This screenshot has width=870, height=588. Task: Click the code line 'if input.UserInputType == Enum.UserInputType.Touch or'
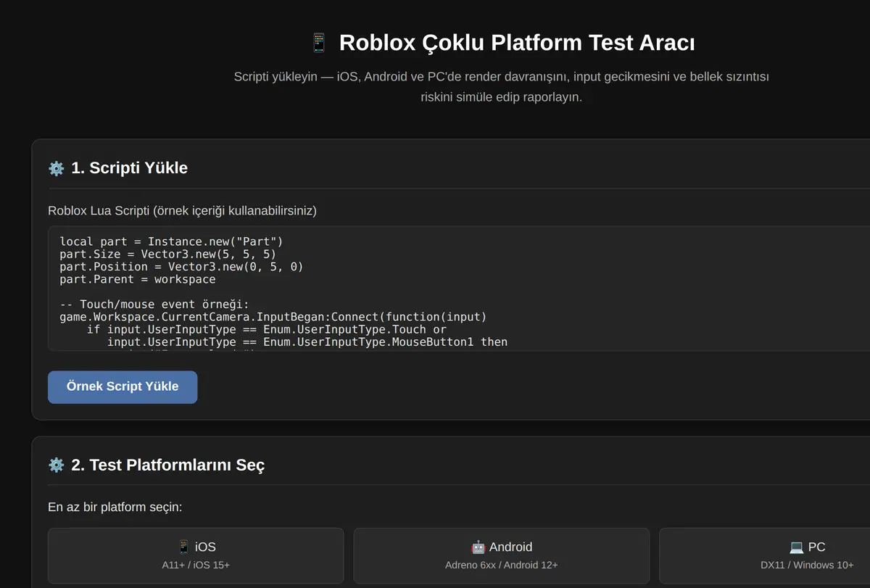pos(267,329)
